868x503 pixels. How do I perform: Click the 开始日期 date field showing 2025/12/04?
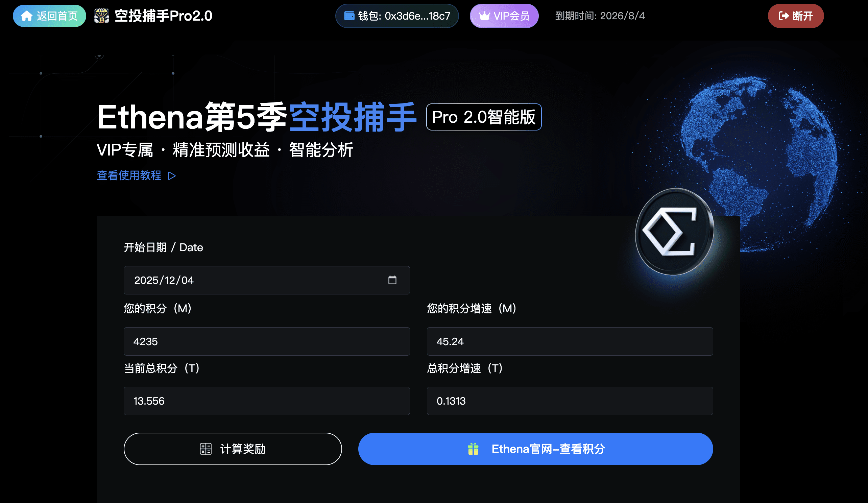[x=267, y=280]
